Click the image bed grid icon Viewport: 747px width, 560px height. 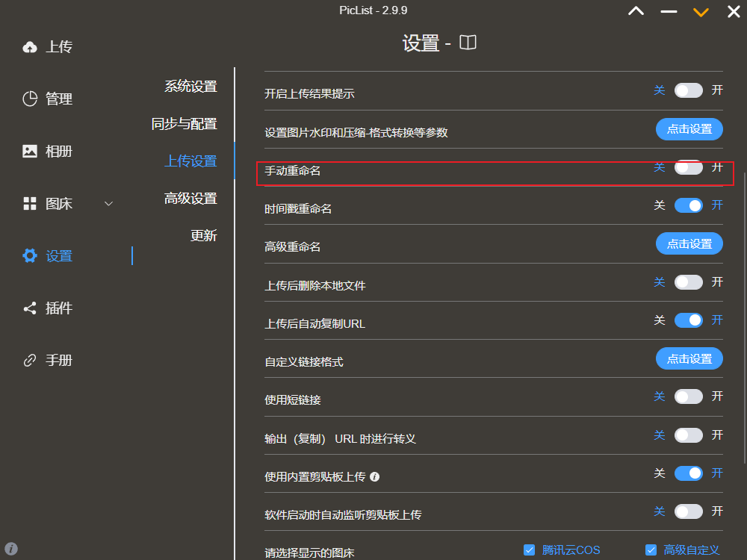(30, 204)
